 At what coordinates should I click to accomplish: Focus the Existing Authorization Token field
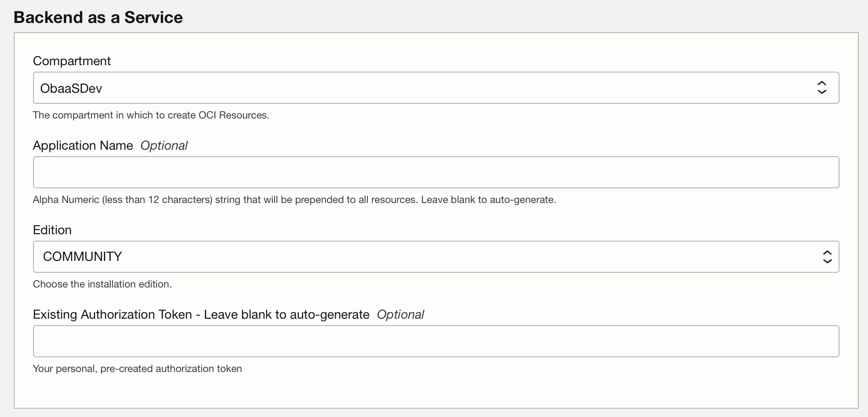(435, 341)
